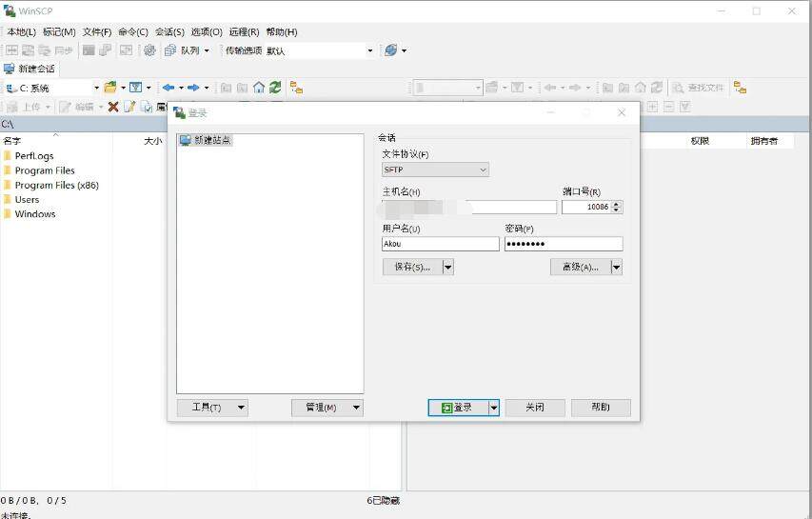Click the globe new-session icon in toolbar
812x519 pixels.
(391, 50)
